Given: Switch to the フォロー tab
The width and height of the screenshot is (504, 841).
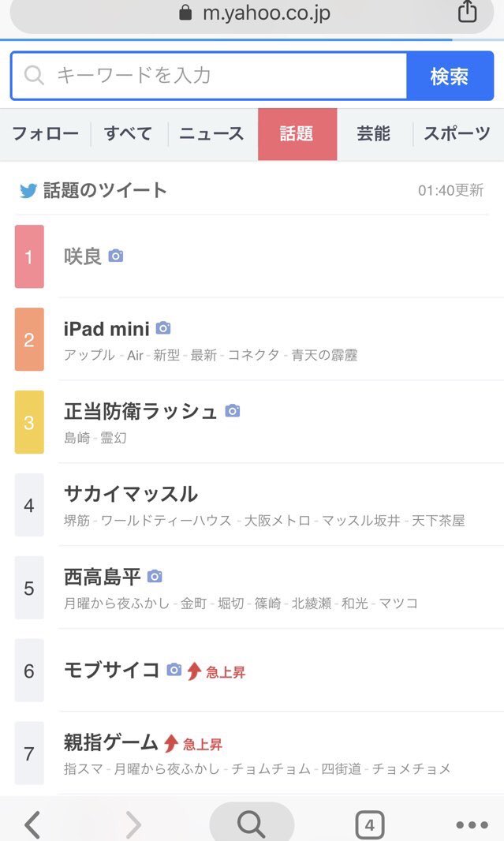Looking at the screenshot, I should tap(45, 134).
